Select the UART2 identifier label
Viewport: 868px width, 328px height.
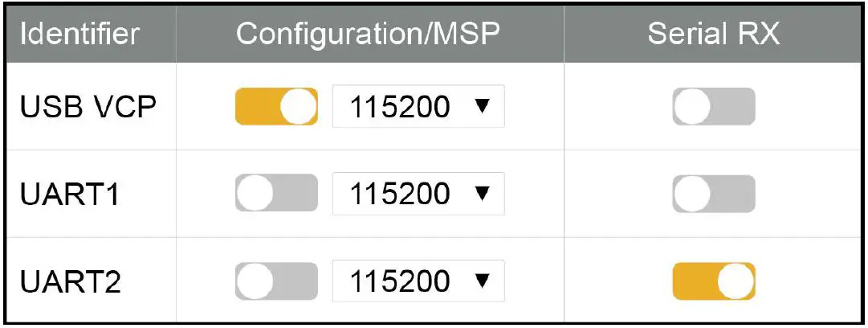coord(71,281)
